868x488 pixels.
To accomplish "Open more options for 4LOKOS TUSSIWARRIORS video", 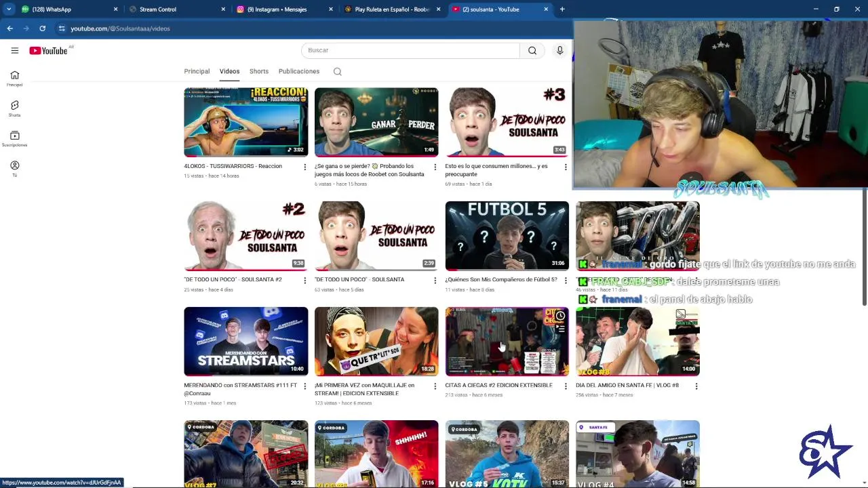I will pyautogui.click(x=304, y=167).
